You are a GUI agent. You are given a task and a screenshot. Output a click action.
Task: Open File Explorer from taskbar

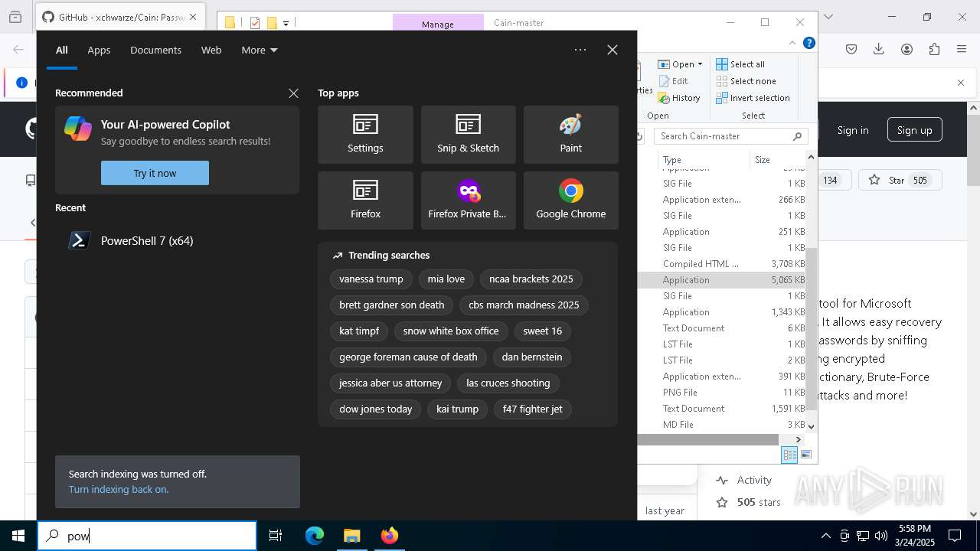pyautogui.click(x=351, y=536)
